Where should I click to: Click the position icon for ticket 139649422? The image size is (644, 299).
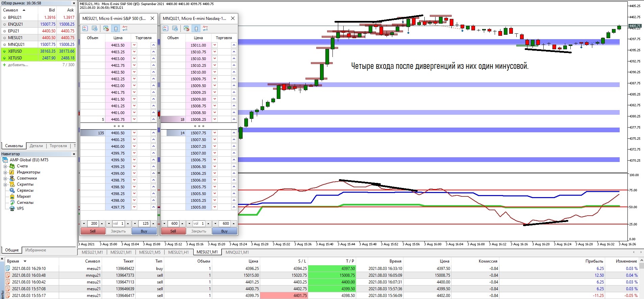tap(8, 269)
